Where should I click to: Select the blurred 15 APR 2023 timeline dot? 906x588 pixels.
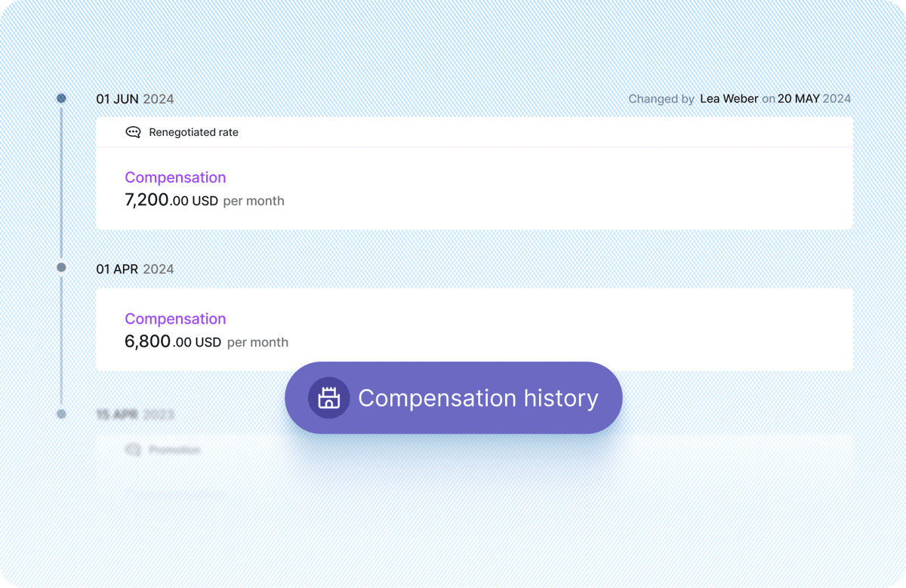[x=61, y=414]
